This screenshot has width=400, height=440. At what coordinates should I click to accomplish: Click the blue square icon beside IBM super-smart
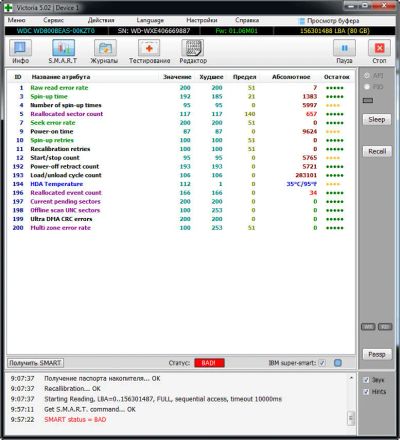pyautogui.click(x=338, y=363)
